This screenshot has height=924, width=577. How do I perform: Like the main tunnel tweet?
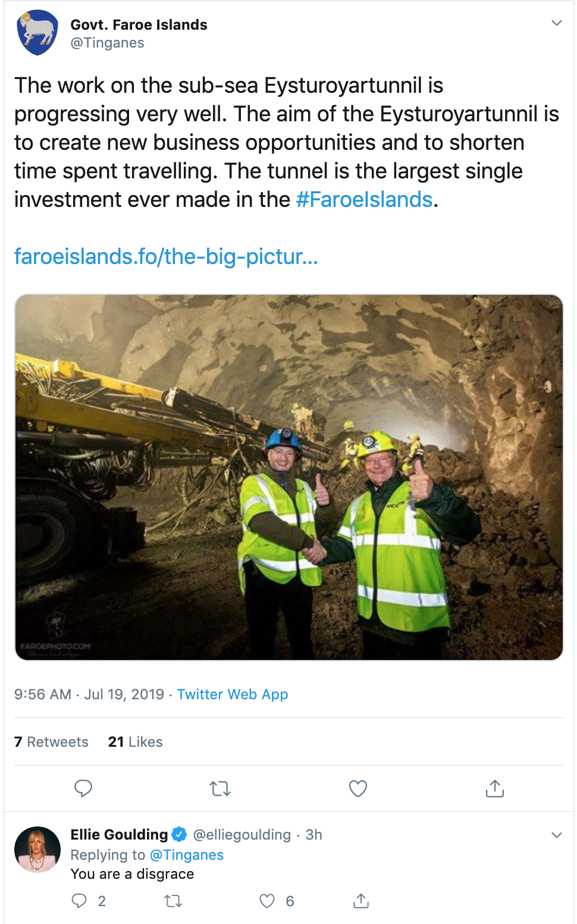358,788
